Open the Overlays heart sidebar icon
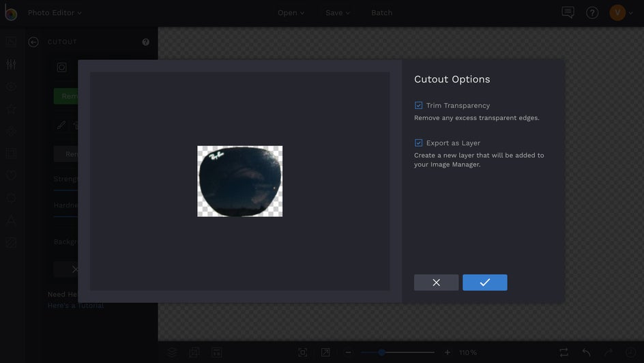This screenshot has width=644, height=363. tap(11, 175)
